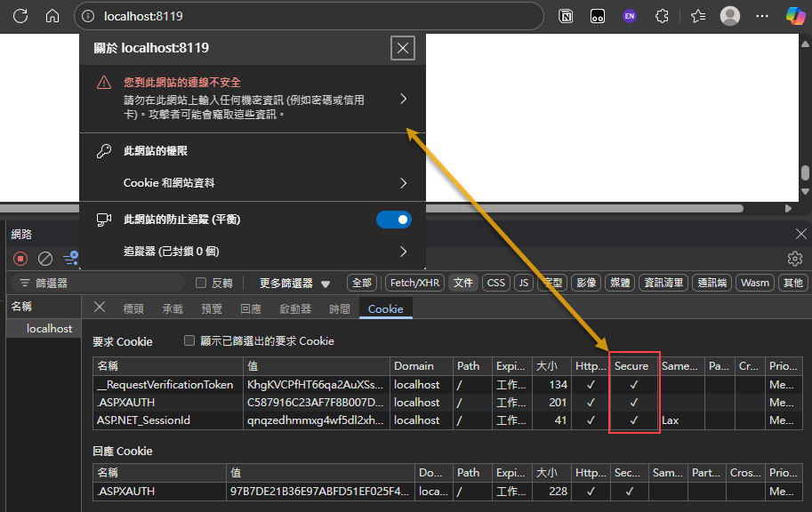The image size is (812, 512).
Task: Stop network recording with red button
Action: (20, 259)
